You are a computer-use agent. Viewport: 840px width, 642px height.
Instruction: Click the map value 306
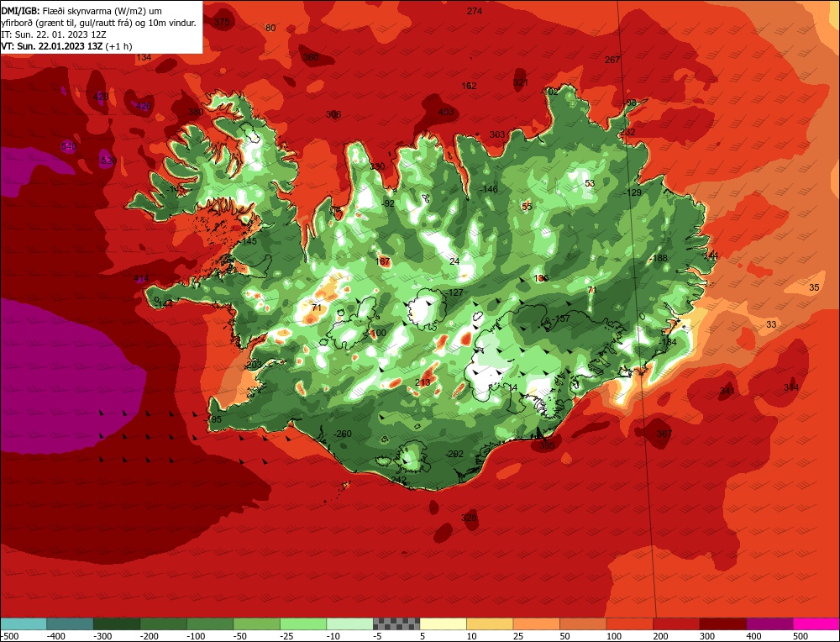tap(333, 114)
